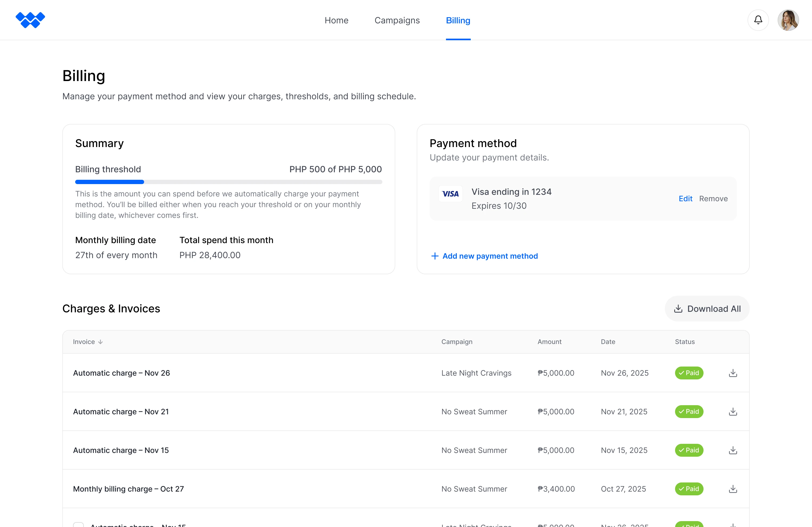This screenshot has height=527, width=812.
Task: Click the plus icon next to Add new payment method
Action: tap(435, 256)
